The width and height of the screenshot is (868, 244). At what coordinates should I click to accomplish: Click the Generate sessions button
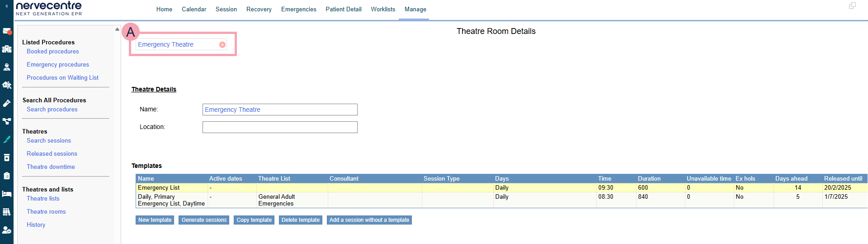tap(204, 220)
